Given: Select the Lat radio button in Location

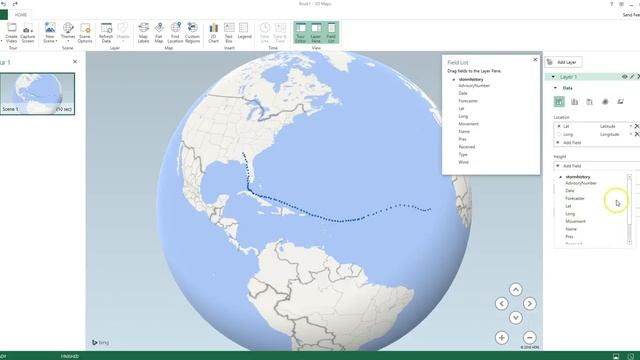Looking at the screenshot, I should 559,127.
